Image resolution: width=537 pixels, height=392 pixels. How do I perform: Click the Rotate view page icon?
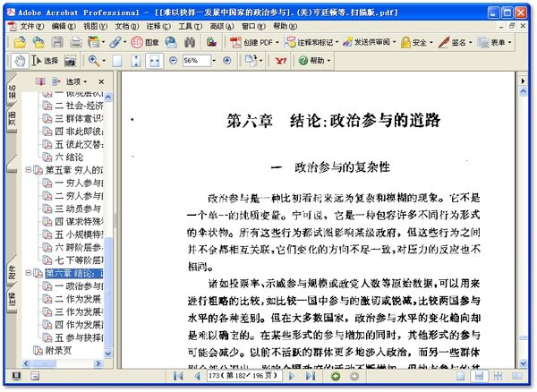click(251, 61)
